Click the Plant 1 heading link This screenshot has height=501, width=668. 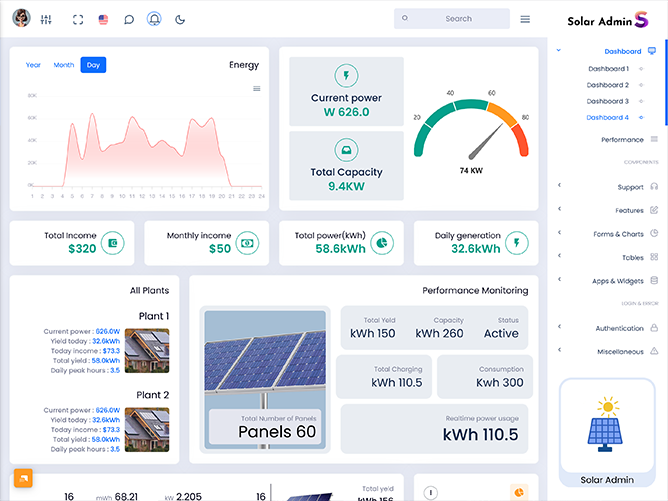pyautogui.click(x=153, y=316)
